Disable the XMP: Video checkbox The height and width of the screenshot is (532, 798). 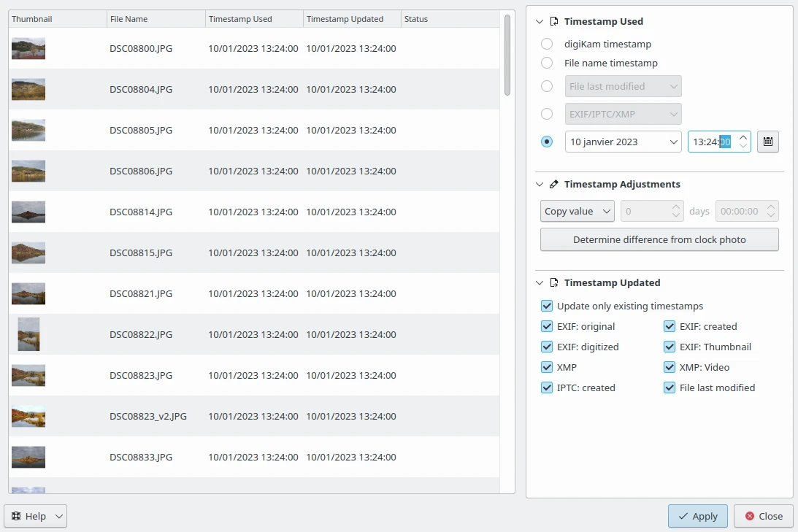tap(670, 367)
